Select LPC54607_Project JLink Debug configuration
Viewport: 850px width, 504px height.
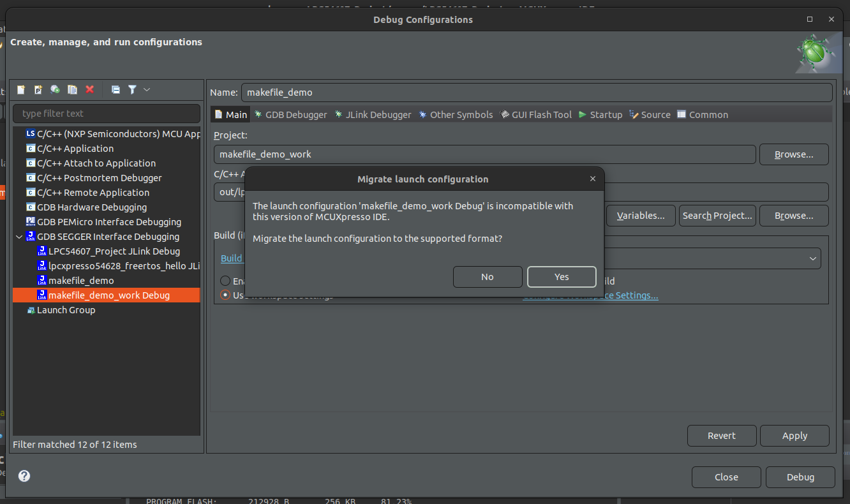click(109, 251)
